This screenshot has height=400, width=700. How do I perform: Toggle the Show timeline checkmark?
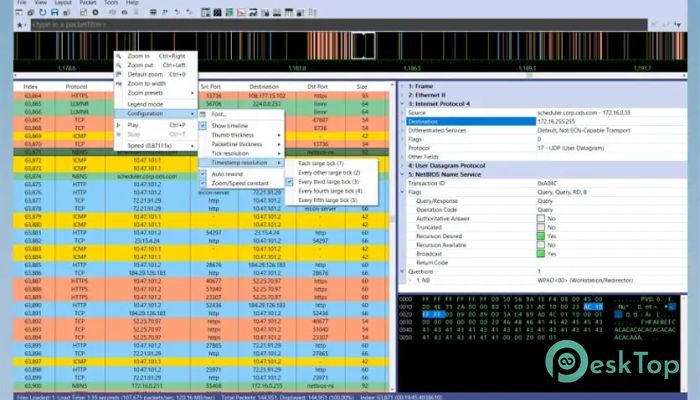(x=203, y=126)
